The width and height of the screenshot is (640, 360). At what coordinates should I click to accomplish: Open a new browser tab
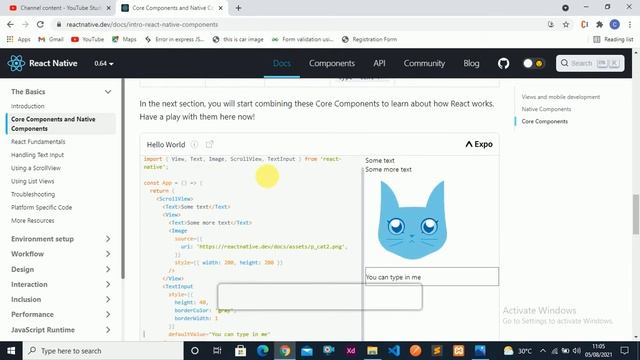click(x=238, y=8)
